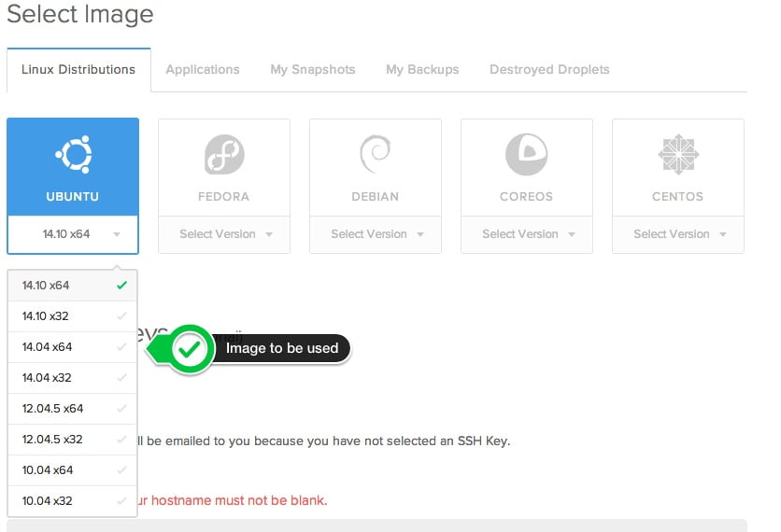Viewport: 781px width, 532px height.
Task: Open Ubuntu 14.10 x64 version dropdown
Action: [x=73, y=234]
